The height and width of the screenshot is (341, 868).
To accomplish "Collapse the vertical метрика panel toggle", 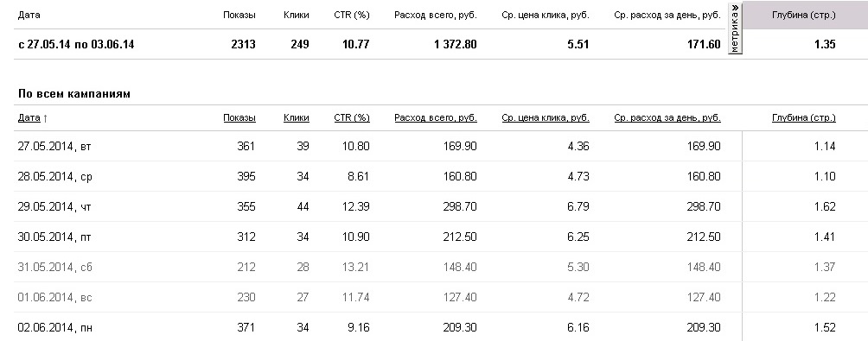I will (x=735, y=28).
